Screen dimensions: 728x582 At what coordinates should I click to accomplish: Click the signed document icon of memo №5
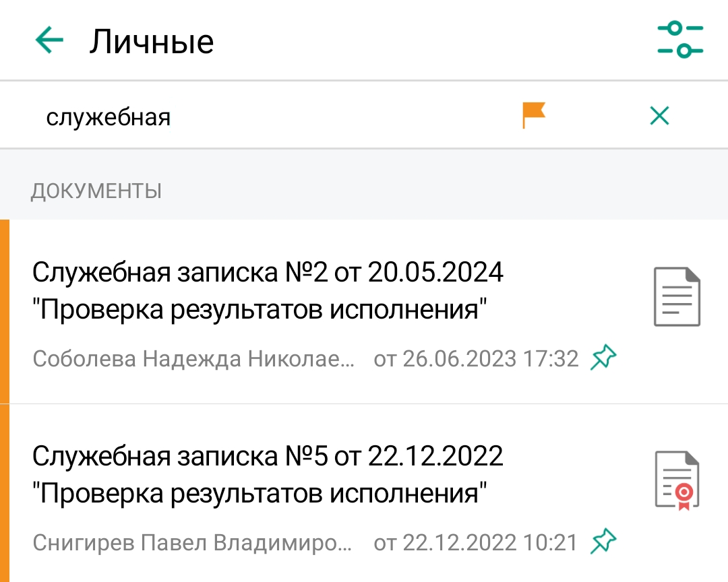click(677, 481)
